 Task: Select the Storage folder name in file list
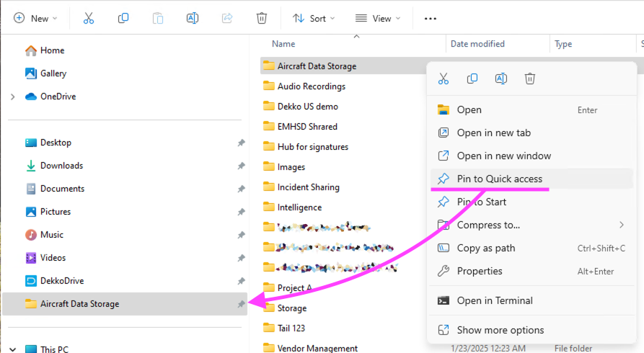(292, 308)
